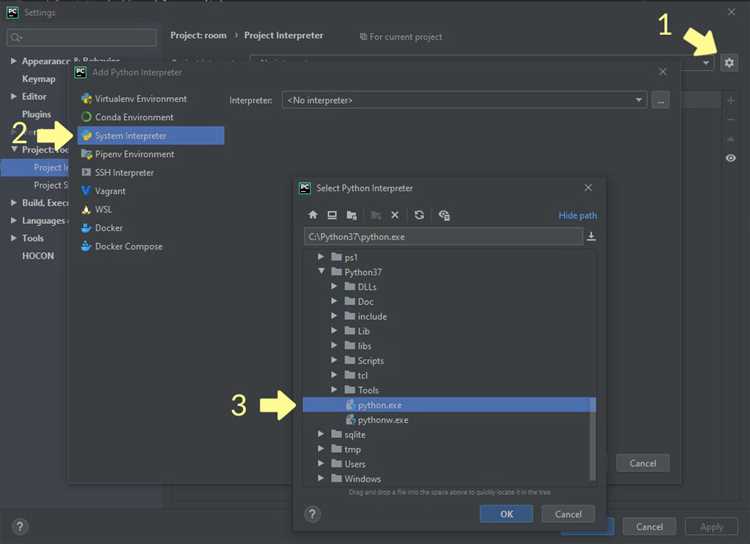Expand the sqlite folder
Image resolution: width=750 pixels, height=544 pixels.
[x=320, y=434]
